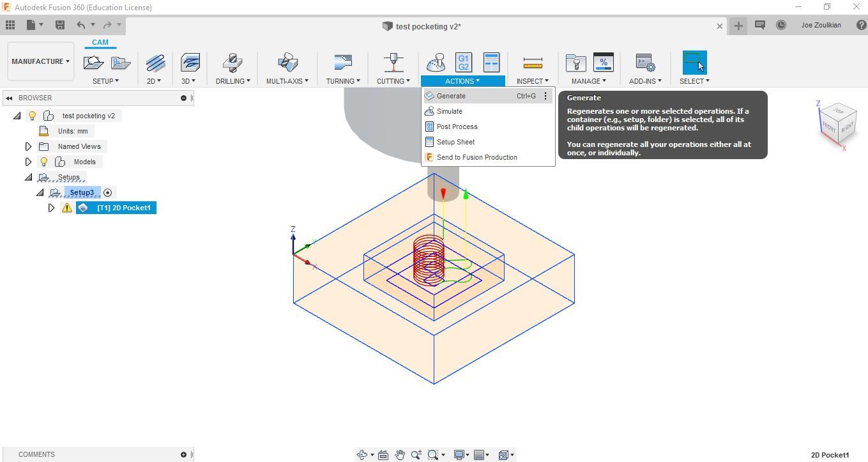Choose Simulate from the Actions menu
This screenshot has width=868, height=462.
pyautogui.click(x=487, y=111)
